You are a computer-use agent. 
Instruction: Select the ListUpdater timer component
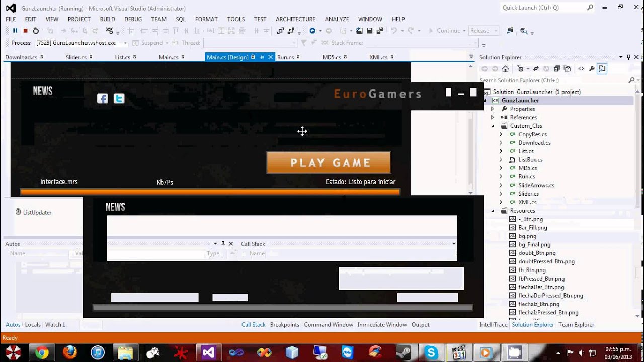coord(33,212)
